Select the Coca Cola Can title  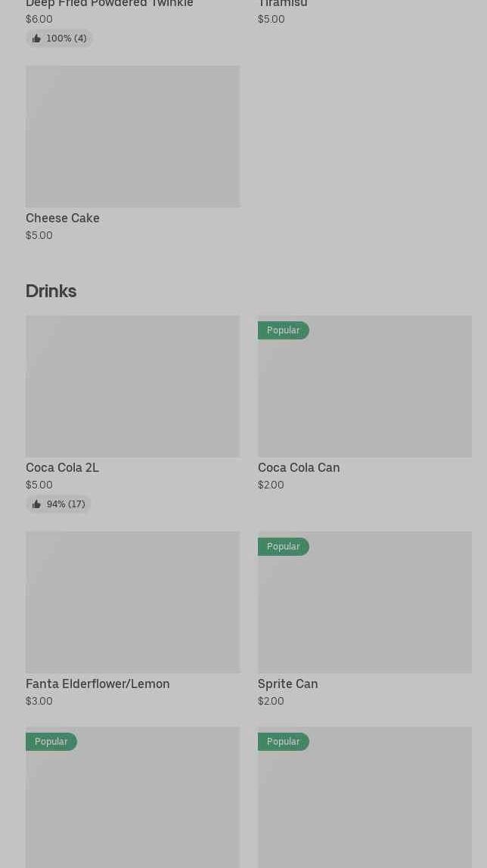click(299, 467)
